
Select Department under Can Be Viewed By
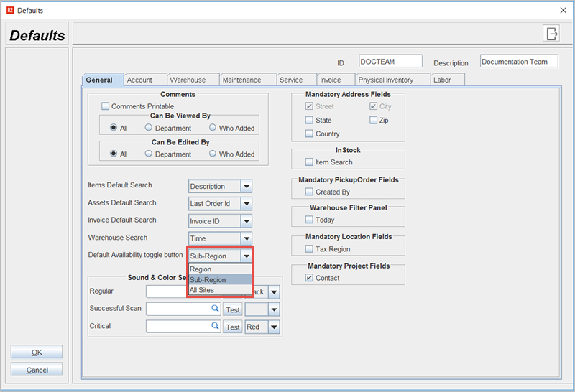coord(149,128)
